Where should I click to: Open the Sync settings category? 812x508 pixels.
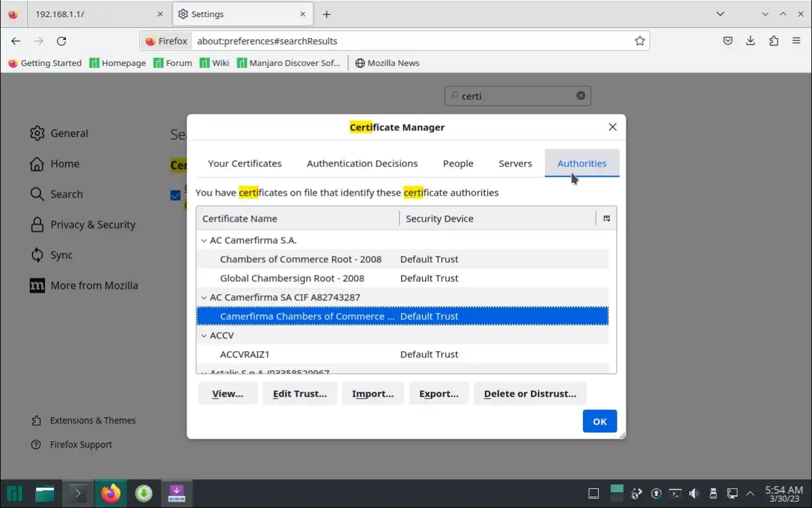coord(51,255)
